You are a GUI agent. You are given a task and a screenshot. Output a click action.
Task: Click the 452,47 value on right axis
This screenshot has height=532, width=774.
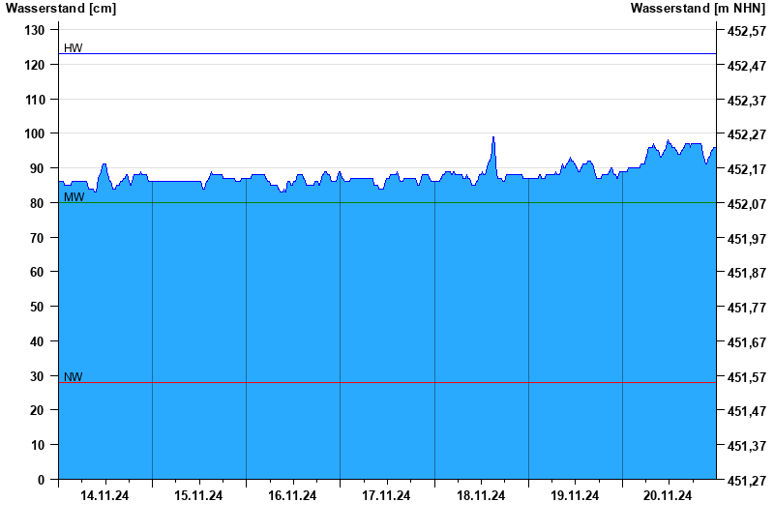[747, 66]
